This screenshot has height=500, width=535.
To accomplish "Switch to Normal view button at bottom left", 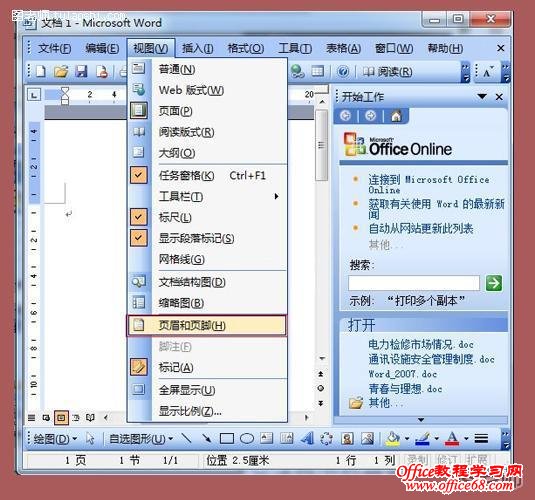I will pos(31,417).
